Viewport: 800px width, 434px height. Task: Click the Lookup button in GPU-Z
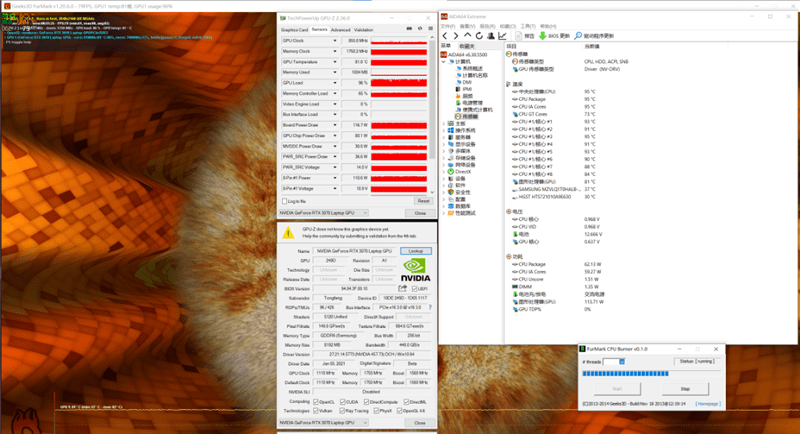(x=416, y=251)
